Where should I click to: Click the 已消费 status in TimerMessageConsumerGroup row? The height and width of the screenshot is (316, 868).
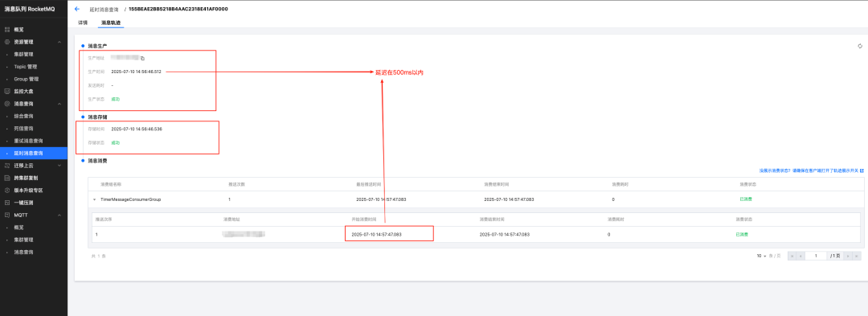click(x=746, y=199)
